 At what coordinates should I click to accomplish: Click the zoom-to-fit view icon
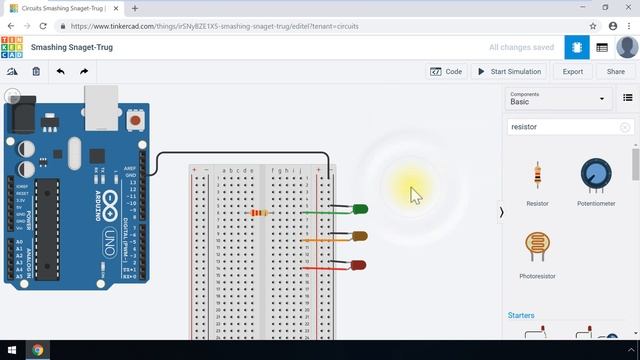coord(13,96)
